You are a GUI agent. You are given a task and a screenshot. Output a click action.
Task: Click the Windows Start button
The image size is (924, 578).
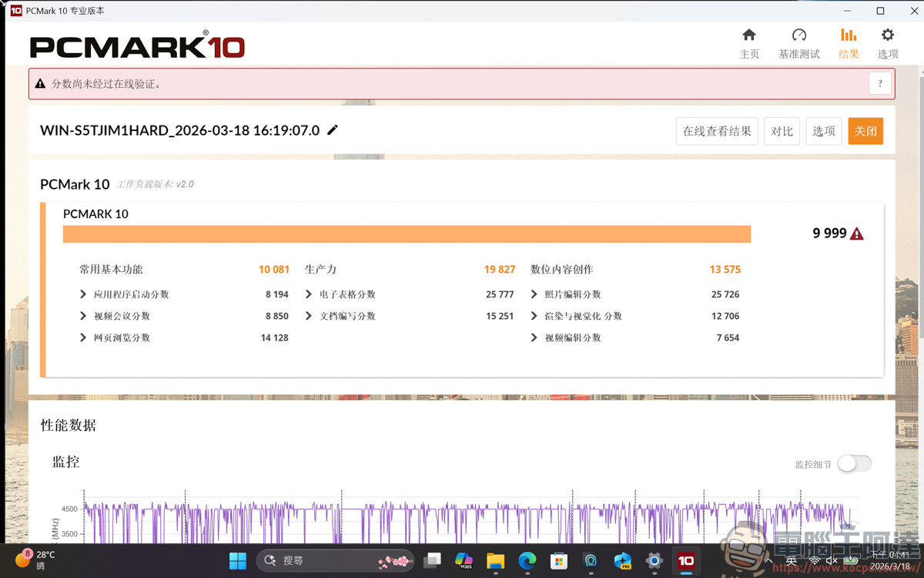coord(238,561)
